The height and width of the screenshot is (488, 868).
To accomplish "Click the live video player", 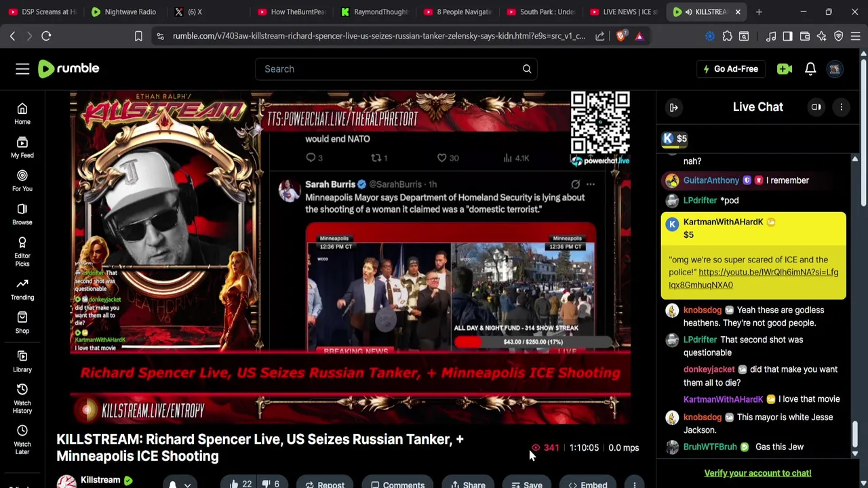I will pyautogui.click(x=351, y=258).
